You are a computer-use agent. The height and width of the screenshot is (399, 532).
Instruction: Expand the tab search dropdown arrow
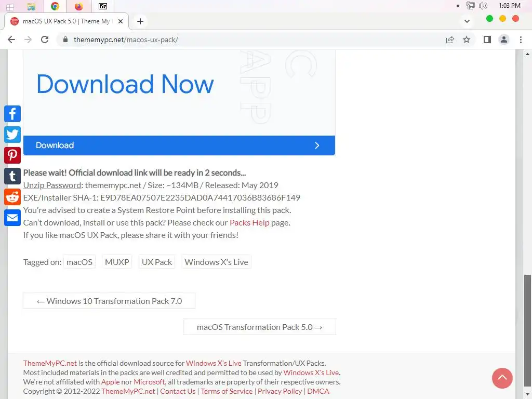tap(467, 21)
